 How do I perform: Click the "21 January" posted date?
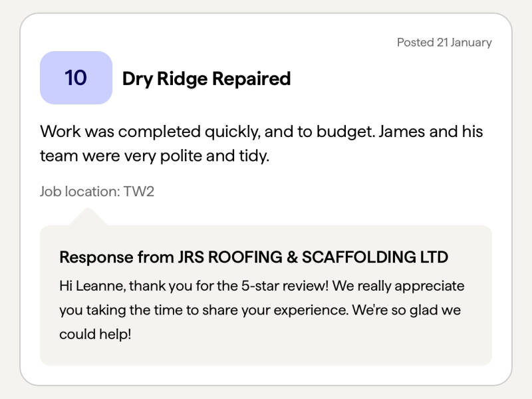click(464, 43)
